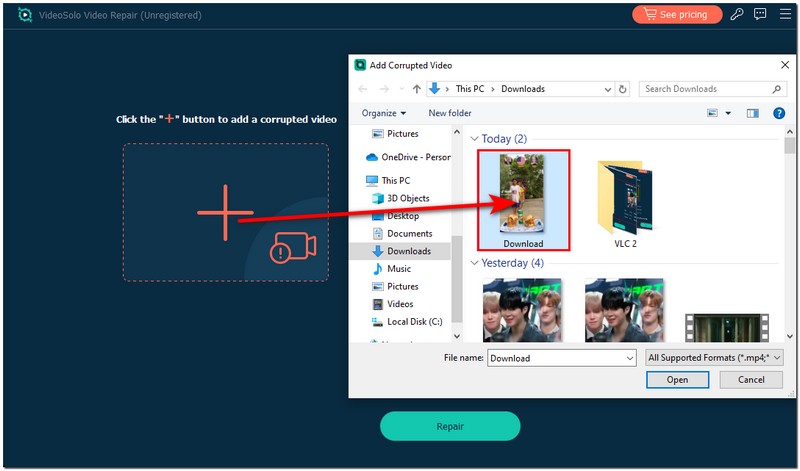The image size is (800, 471).
Task: Expand the change view options dropdown arrow
Action: (x=728, y=114)
